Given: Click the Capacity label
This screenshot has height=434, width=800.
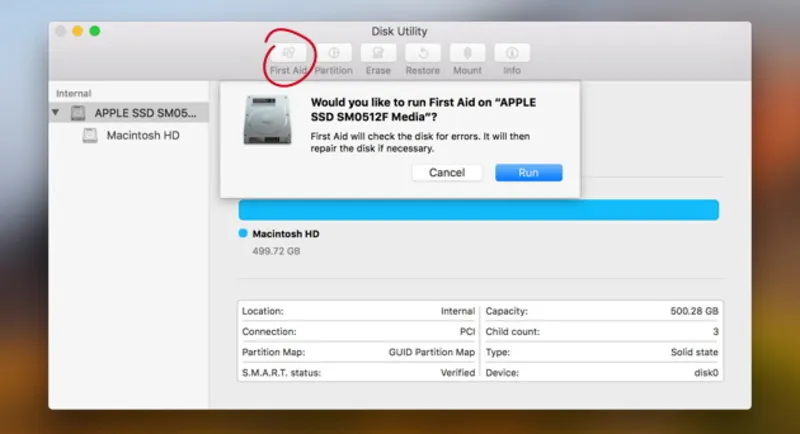Looking at the screenshot, I should [x=507, y=311].
